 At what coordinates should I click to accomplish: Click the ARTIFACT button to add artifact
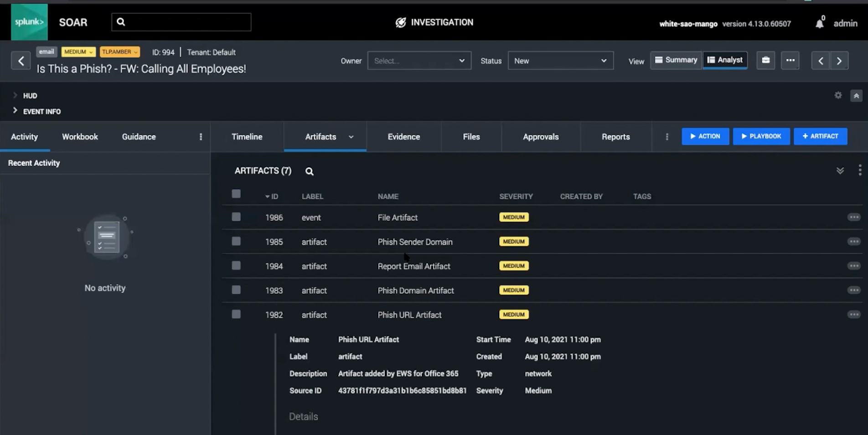pyautogui.click(x=820, y=136)
